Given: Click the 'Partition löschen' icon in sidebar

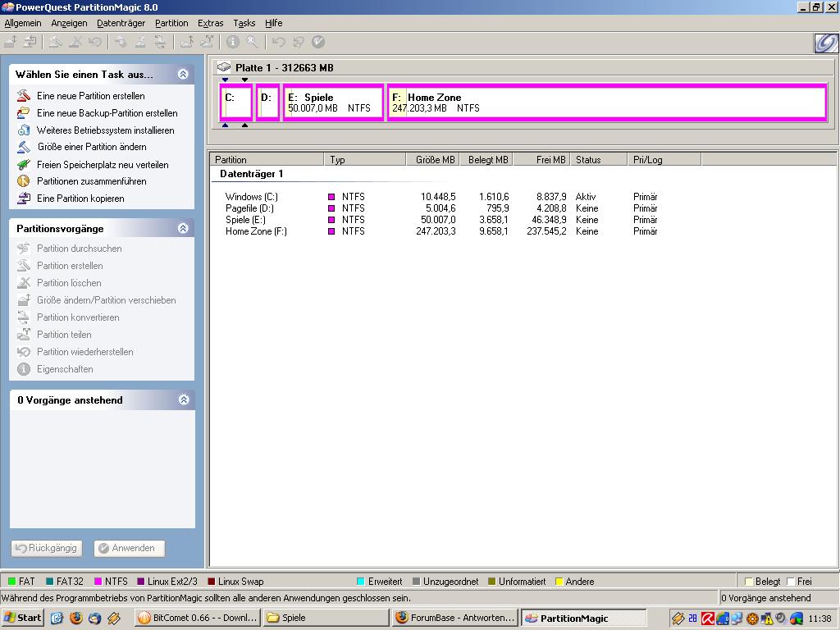Looking at the screenshot, I should coord(24,283).
